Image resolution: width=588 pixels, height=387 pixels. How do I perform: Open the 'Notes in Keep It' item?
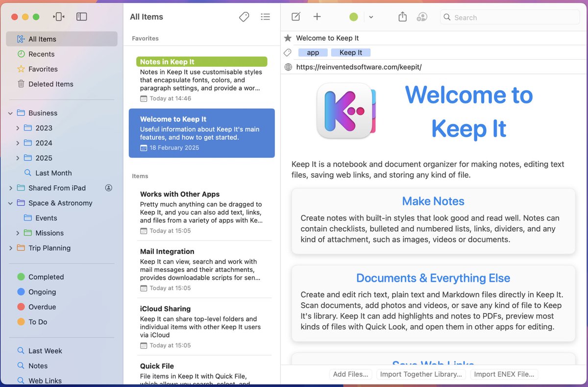pyautogui.click(x=202, y=79)
